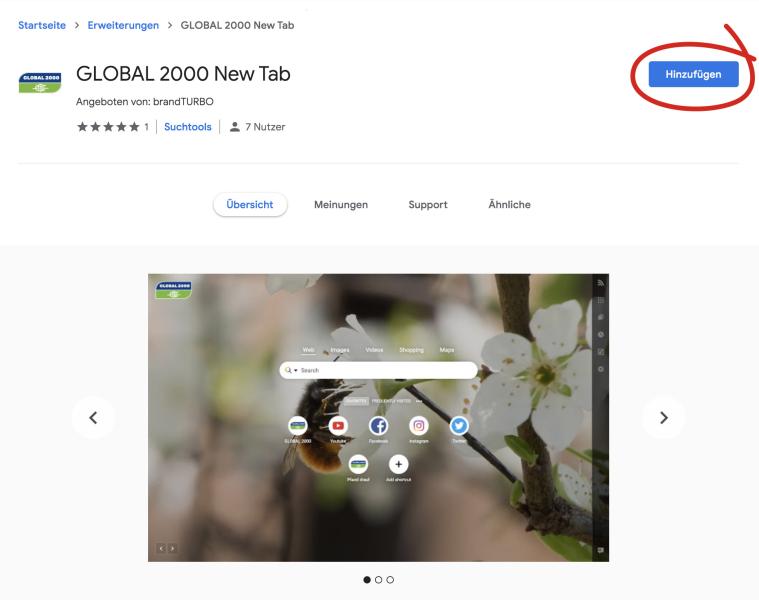
Task: Click the Instagram shortcut icon in preview
Action: pos(419,426)
